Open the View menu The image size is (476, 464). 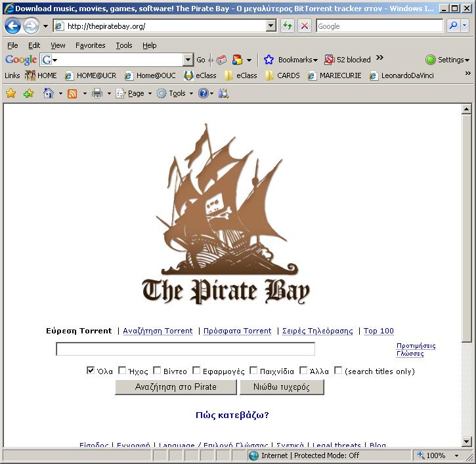point(58,45)
